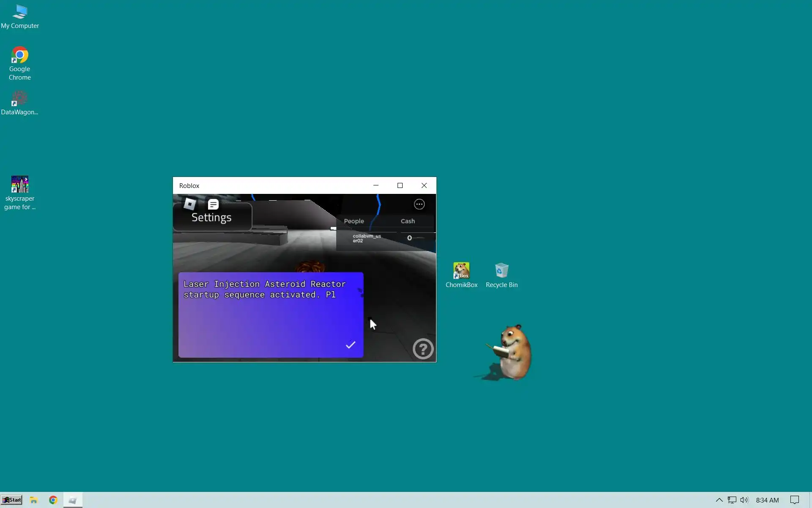Open File Explorer from the taskbar
Viewport: 812px width, 508px height.
(x=34, y=500)
